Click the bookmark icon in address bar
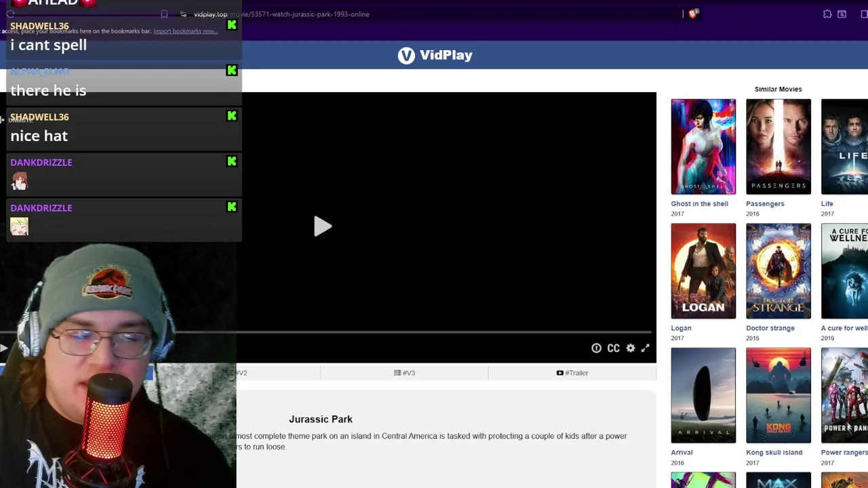The height and width of the screenshot is (488, 868). 164,14
